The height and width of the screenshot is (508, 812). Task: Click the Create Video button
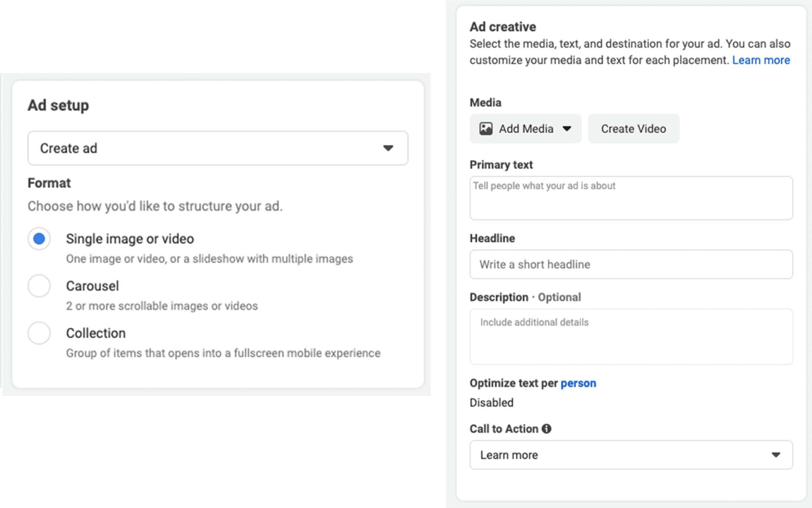pos(633,129)
